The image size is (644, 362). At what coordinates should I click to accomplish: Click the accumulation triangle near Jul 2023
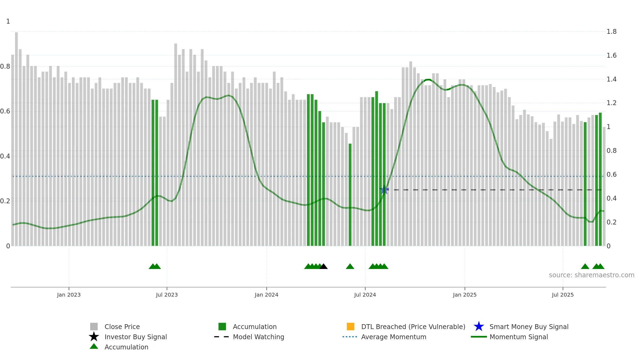pos(157,266)
